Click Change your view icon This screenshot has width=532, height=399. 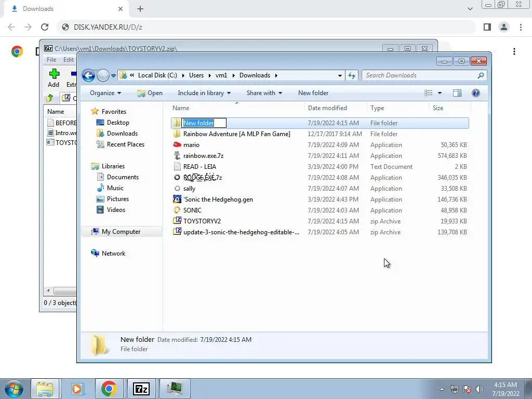click(428, 93)
